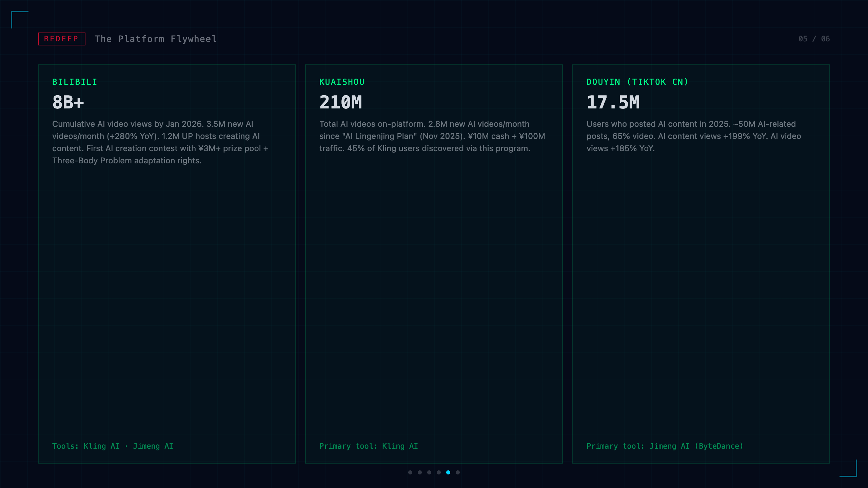Viewport: 868px width, 488px height.
Task: Click Primary tool: Kling AI footer
Action: (369, 446)
